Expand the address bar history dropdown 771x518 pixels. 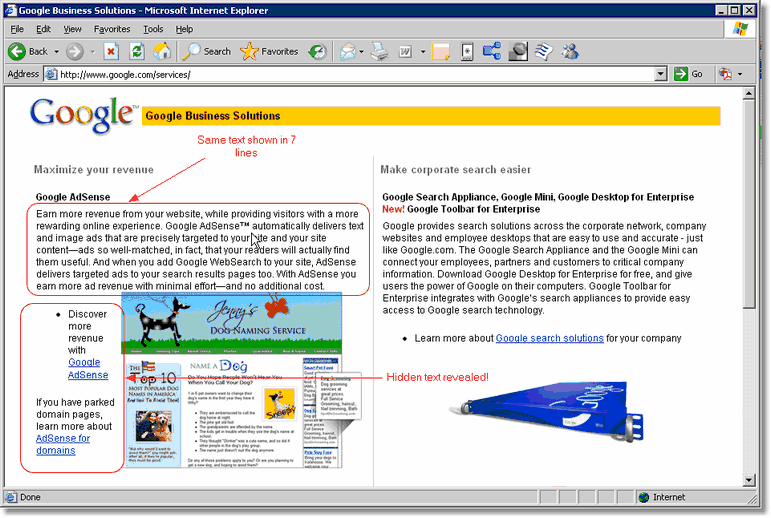tap(661, 74)
